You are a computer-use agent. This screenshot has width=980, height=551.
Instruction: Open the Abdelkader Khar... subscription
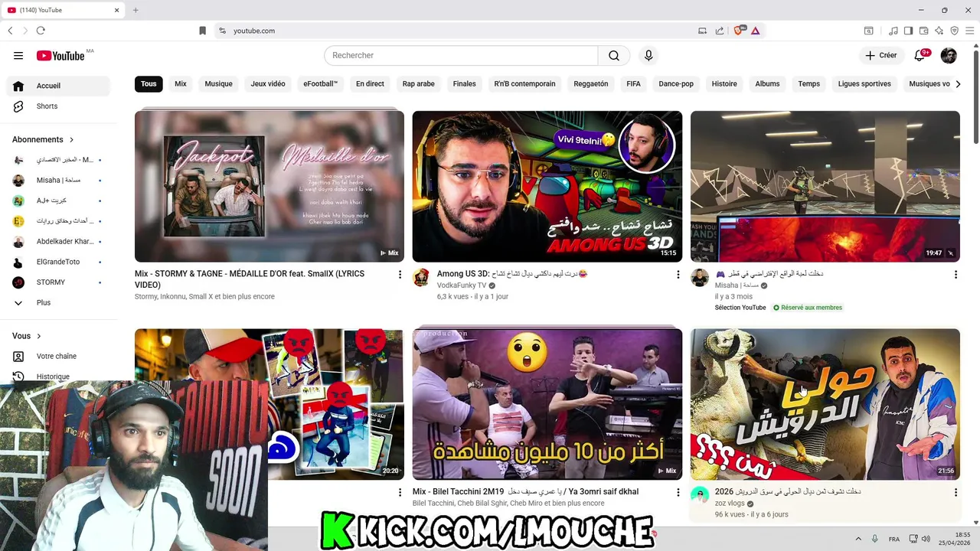(58, 242)
